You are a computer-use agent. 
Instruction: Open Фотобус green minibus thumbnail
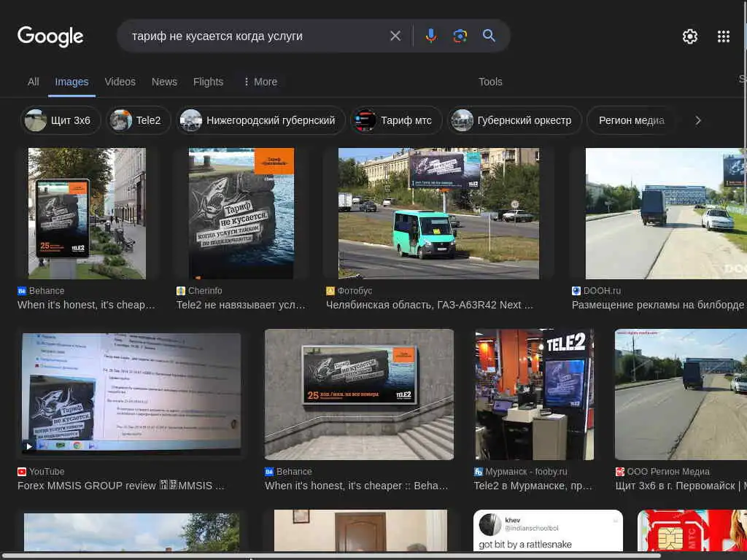tap(438, 214)
